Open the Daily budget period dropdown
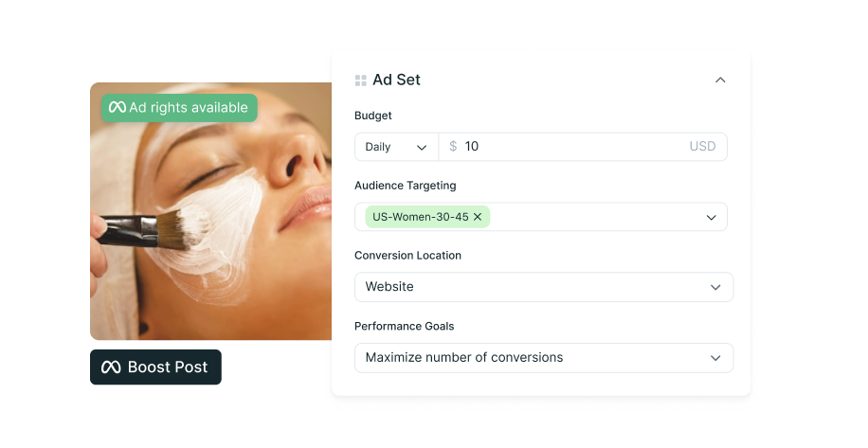The height and width of the screenshot is (448, 868). tap(396, 147)
